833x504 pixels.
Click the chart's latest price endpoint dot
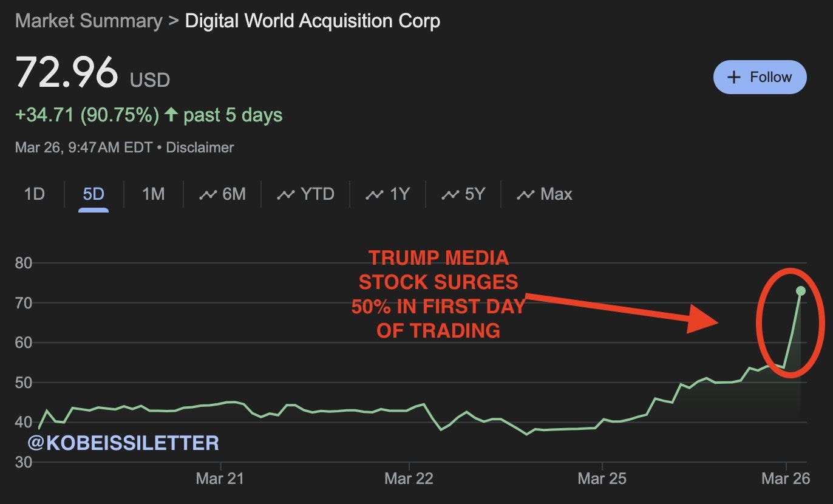click(x=800, y=291)
